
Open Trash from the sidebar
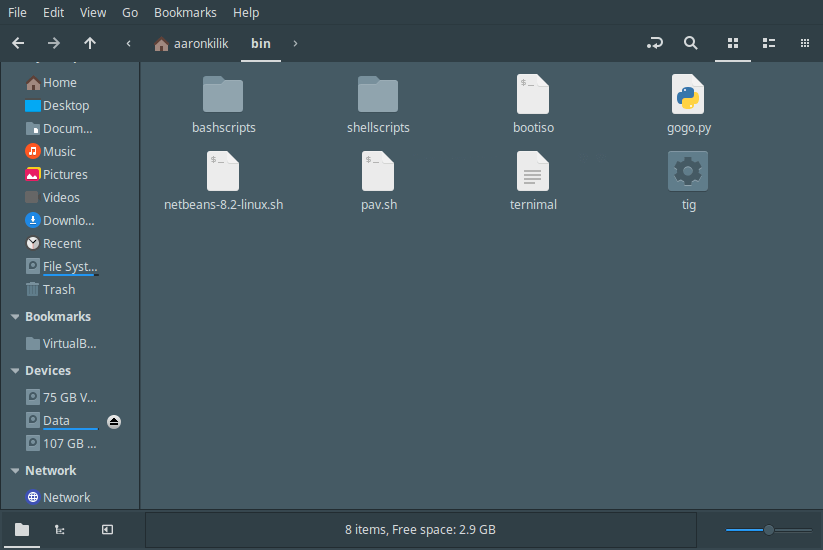(x=58, y=290)
